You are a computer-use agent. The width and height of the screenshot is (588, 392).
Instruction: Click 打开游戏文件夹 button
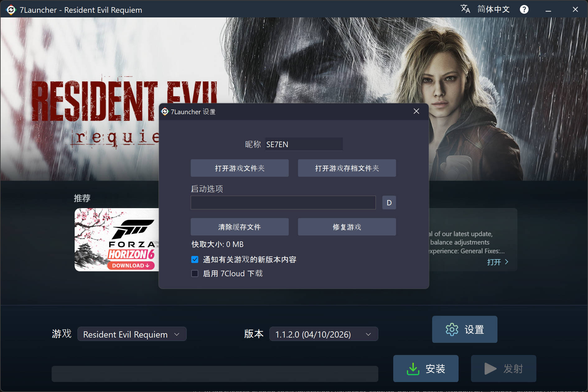[240, 168]
